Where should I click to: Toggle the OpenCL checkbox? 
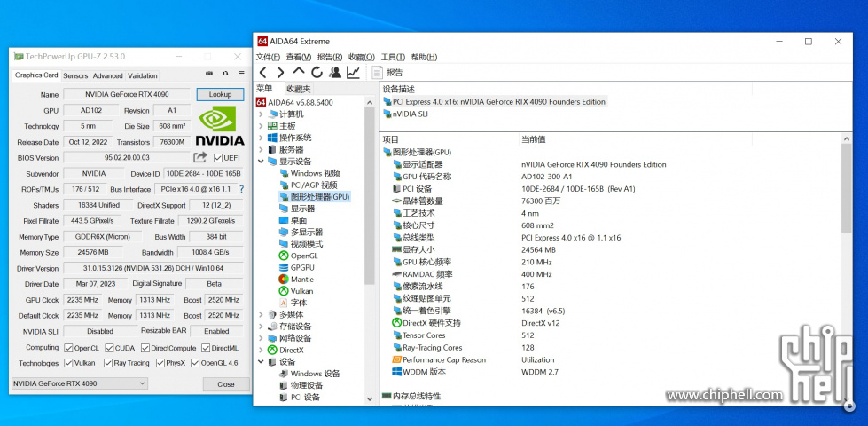coord(68,348)
